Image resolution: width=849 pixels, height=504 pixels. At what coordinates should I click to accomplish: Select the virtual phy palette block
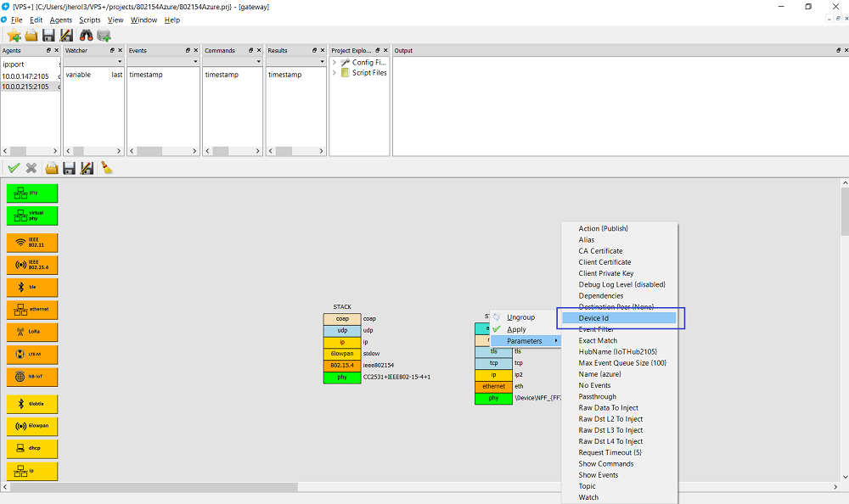click(x=32, y=216)
